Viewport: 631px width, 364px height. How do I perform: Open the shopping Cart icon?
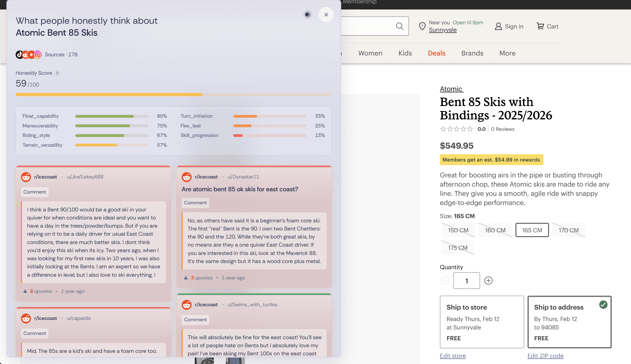tap(540, 26)
